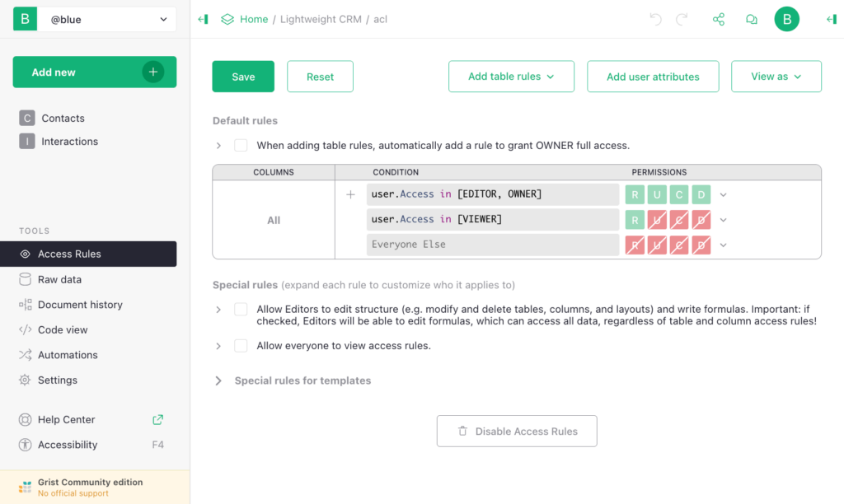Click the Settings gear icon
844x504 pixels.
[x=25, y=380]
